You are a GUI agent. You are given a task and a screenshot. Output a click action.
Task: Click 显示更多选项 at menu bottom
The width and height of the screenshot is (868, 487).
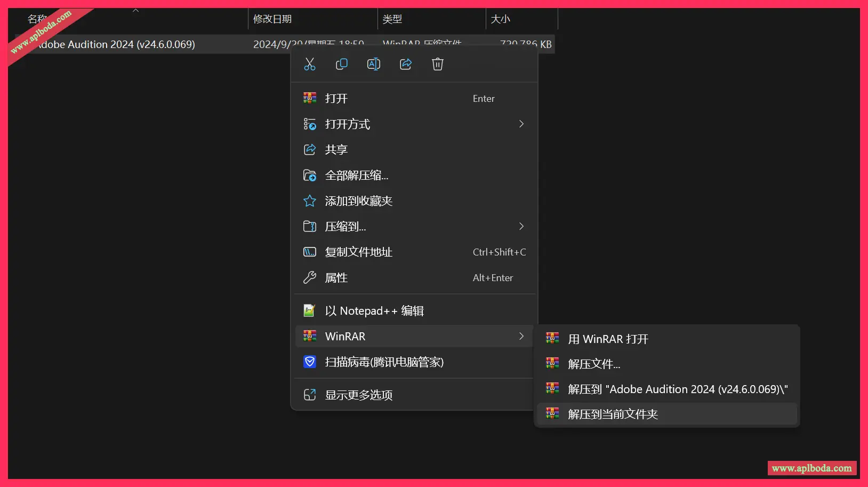(x=358, y=395)
